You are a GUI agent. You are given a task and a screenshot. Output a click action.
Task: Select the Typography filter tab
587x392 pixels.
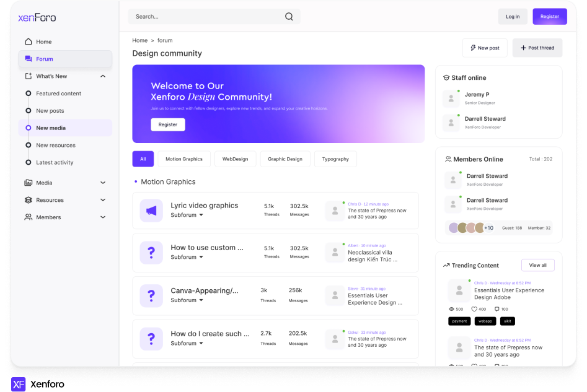pos(335,159)
